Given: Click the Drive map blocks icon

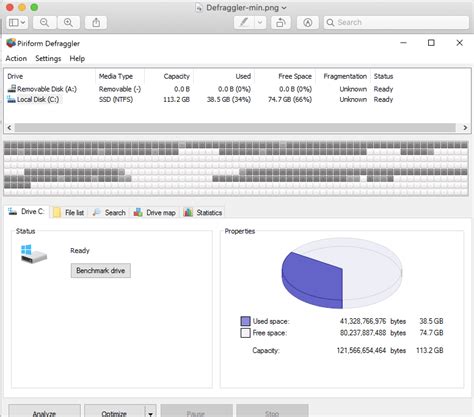Looking at the screenshot, I should point(138,212).
